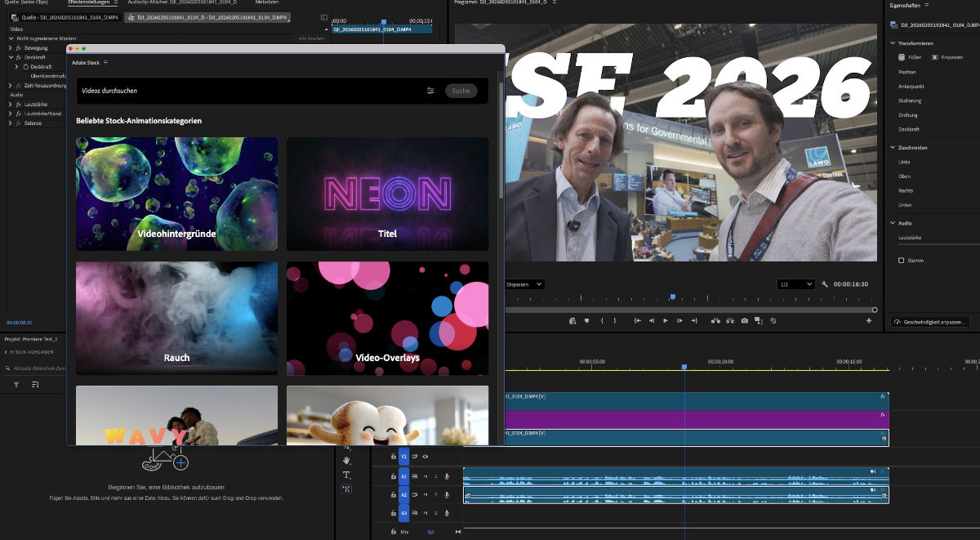Click the add-to-library plus illustration icon

(x=180, y=462)
